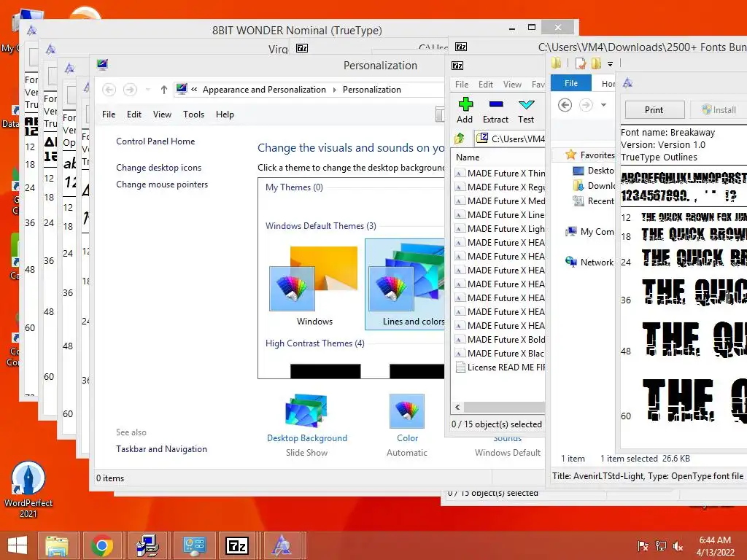Screen dimensions: 747x560
Task: Click the 7-Zip up-folder icon
Action: pyautogui.click(x=460, y=139)
